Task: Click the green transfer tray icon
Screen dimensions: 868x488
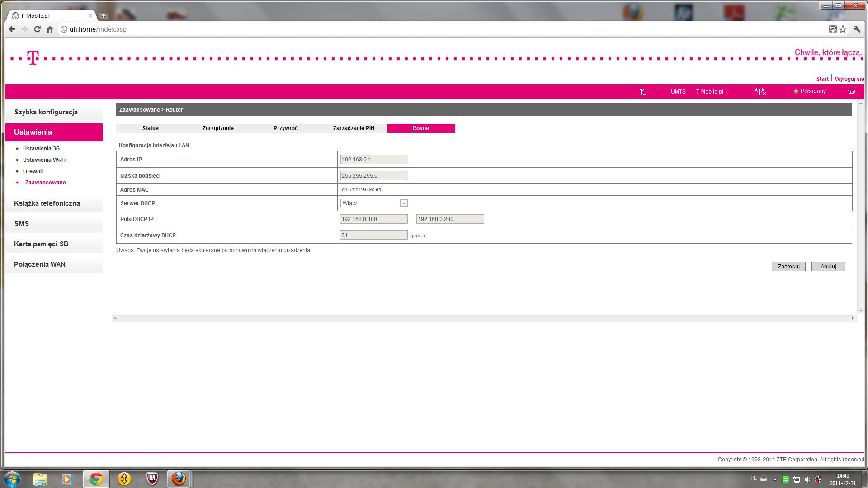Action: (x=786, y=479)
